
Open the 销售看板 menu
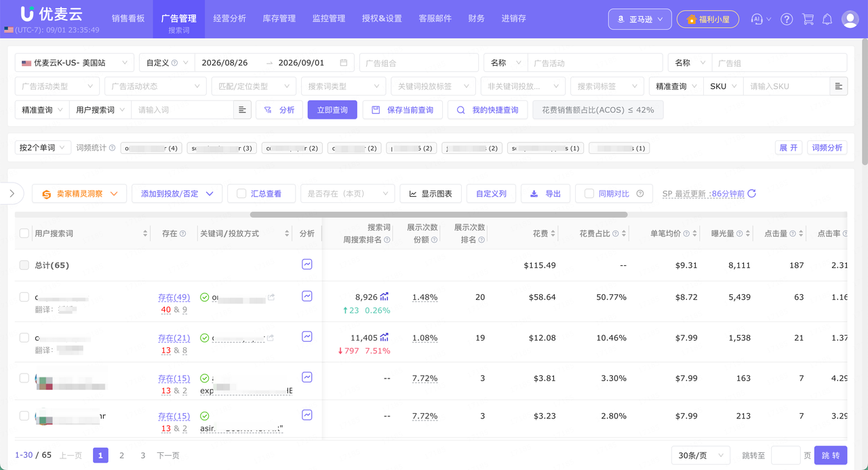[x=128, y=18]
